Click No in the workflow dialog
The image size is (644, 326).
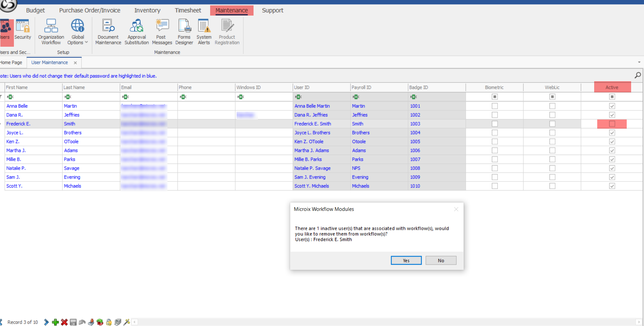(x=441, y=260)
